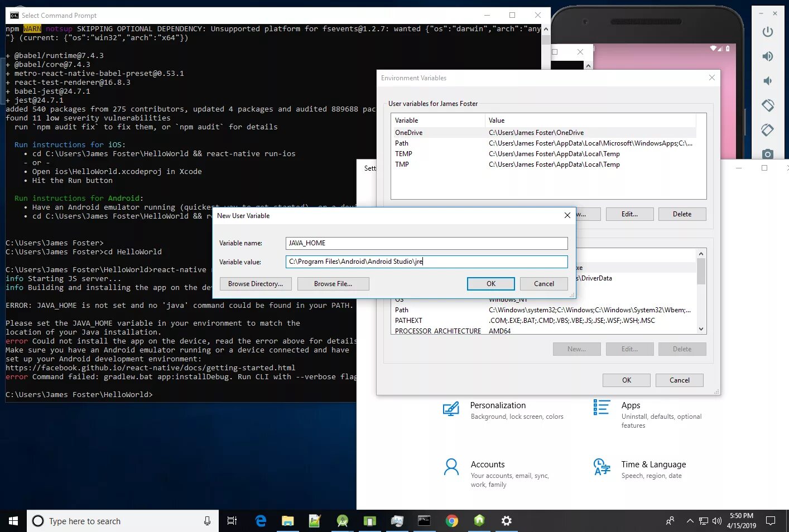Select the OneDrive user variable row

point(544,133)
